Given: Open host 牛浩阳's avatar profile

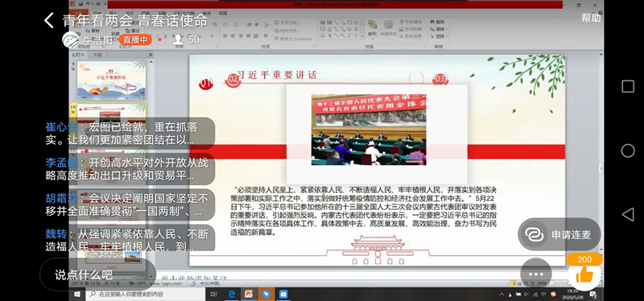Looking at the screenshot, I should (71, 39).
